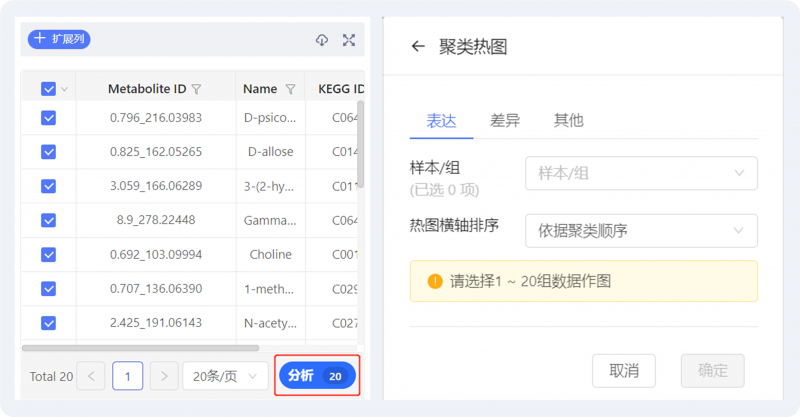
Task: Open the Name column filter icon
Action: 290,89
